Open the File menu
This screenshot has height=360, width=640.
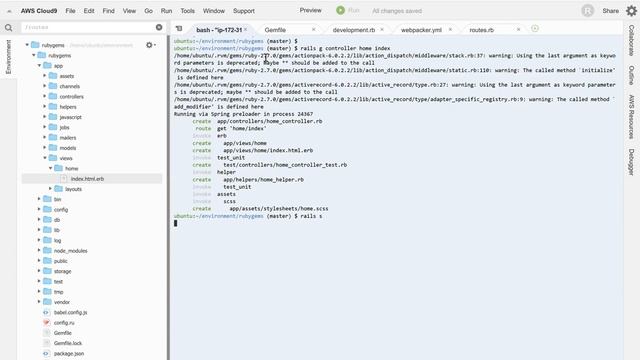[x=70, y=11]
